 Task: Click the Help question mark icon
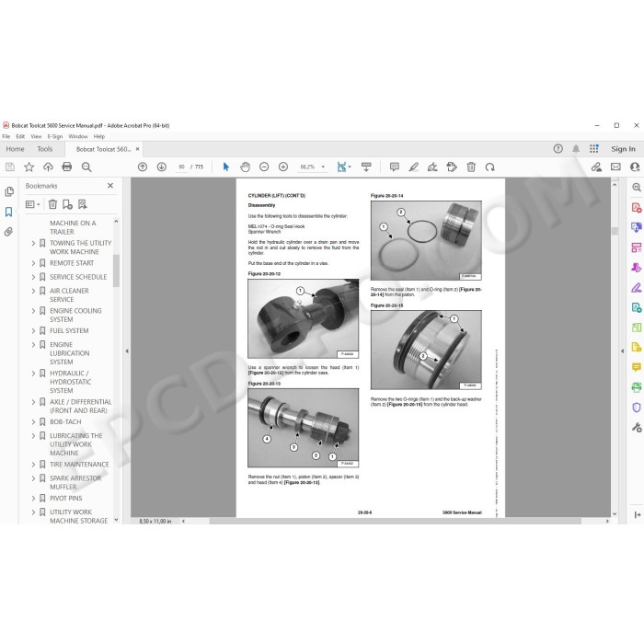558,149
